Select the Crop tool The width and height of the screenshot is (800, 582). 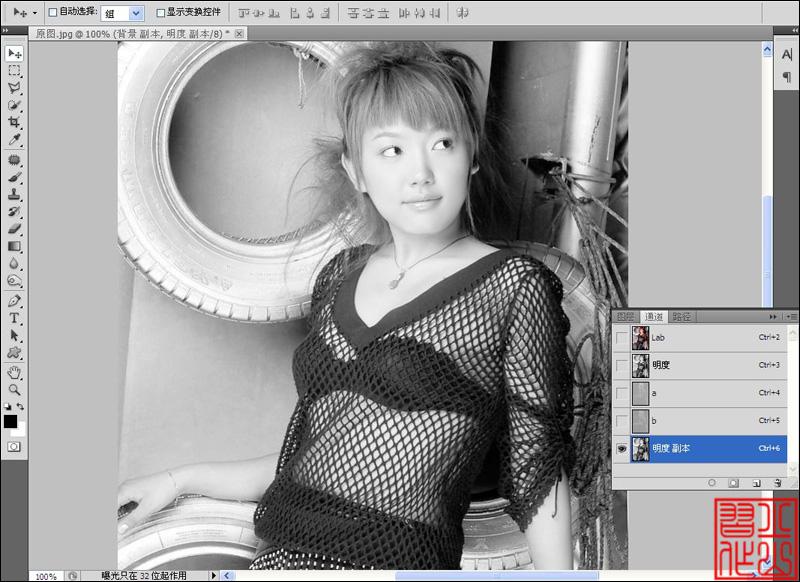[x=14, y=122]
